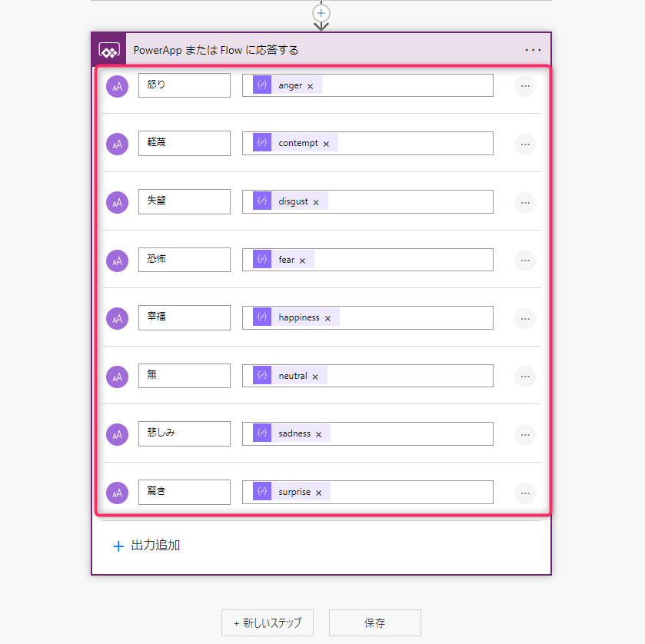Click the aA icon on the 無 row
This screenshot has width=645, height=644.
(117, 377)
